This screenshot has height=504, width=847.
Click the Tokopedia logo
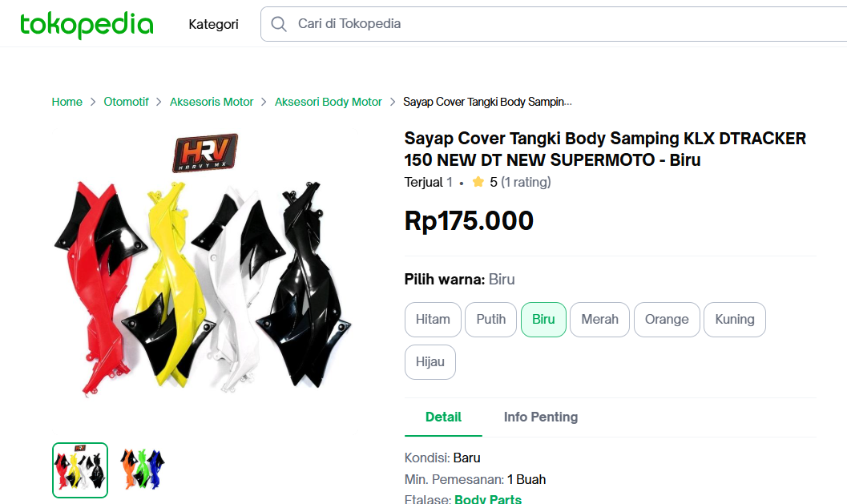[x=87, y=24]
